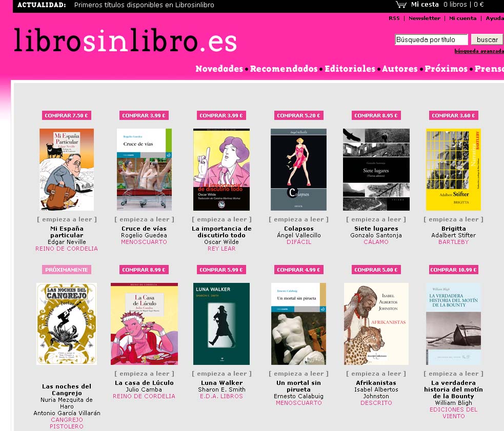Click Mi cesta text in header

pos(425,5)
